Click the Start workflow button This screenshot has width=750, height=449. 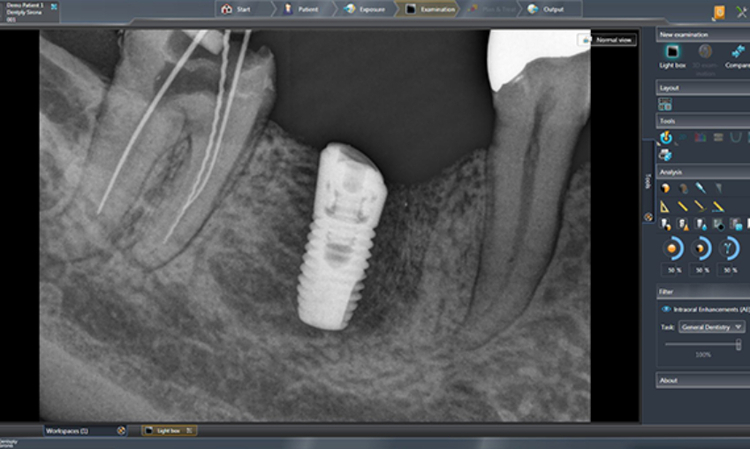[x=235, y=9]
